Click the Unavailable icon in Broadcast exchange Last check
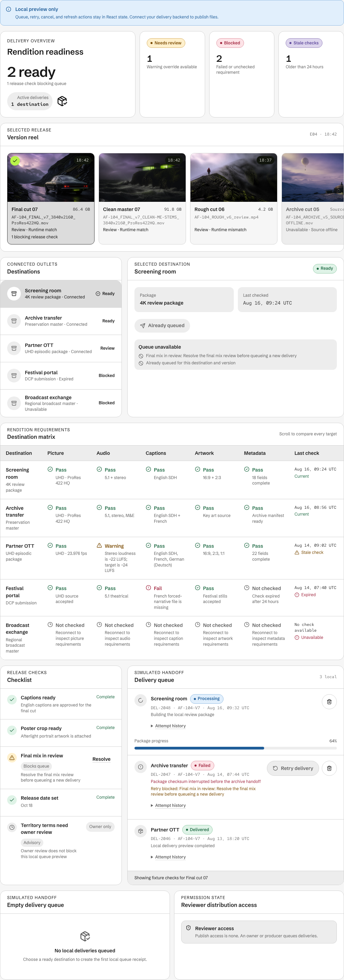 point(297,637)
